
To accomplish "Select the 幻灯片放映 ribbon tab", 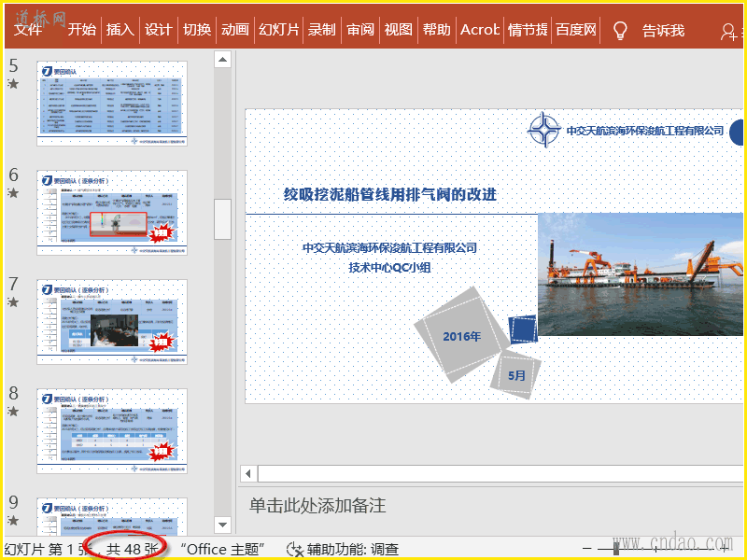I will [278, 30].
